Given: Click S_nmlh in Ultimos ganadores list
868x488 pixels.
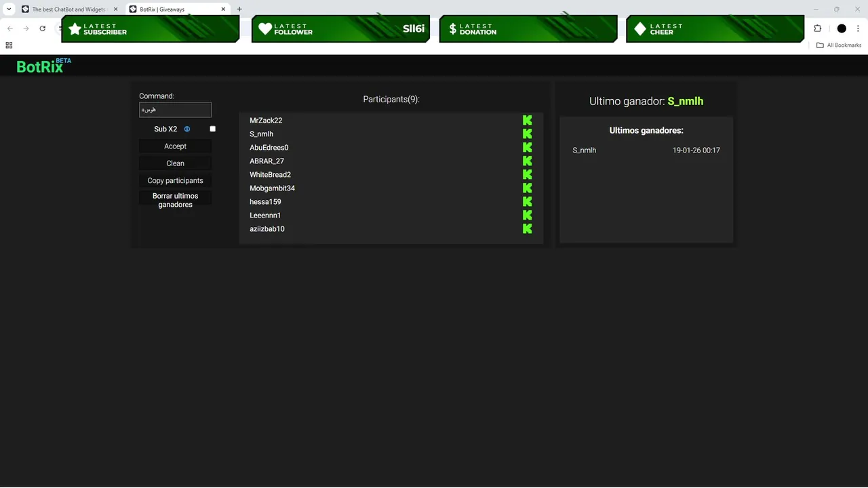Looking at the screenshot, I should coord(585,150).
